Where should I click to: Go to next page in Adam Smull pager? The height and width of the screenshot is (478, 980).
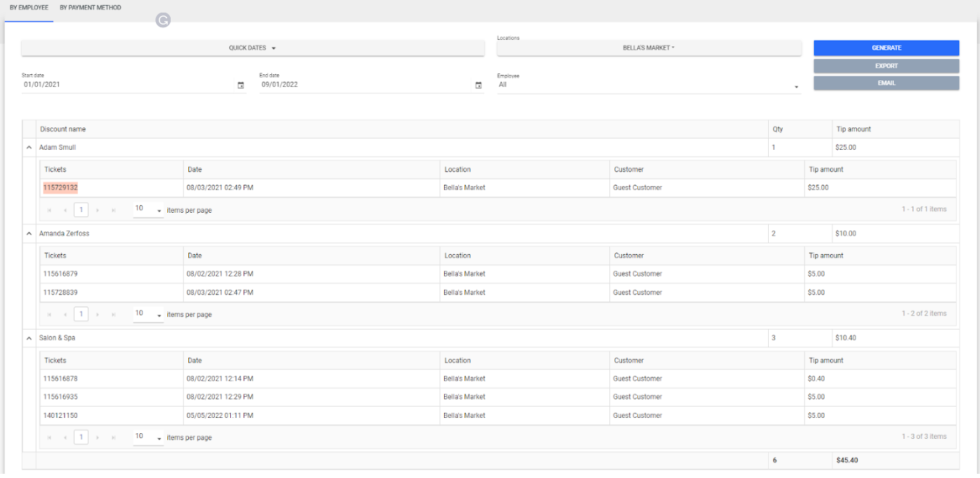point(98,210)
